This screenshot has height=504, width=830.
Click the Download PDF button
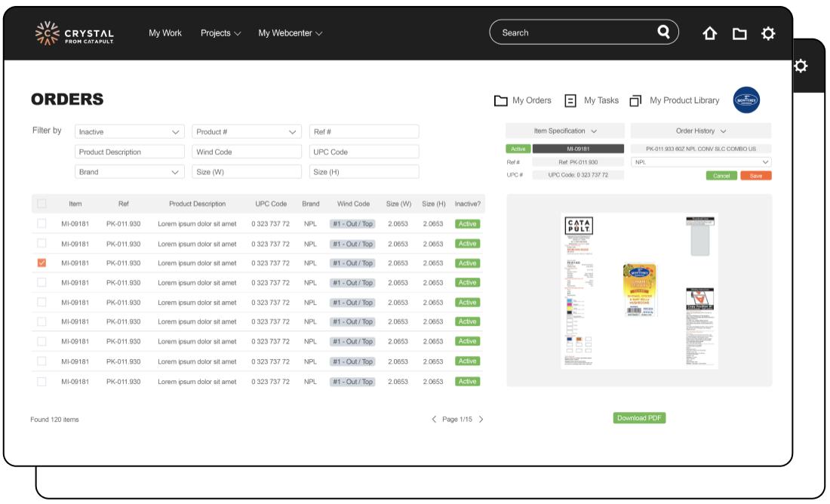point(639,418)
